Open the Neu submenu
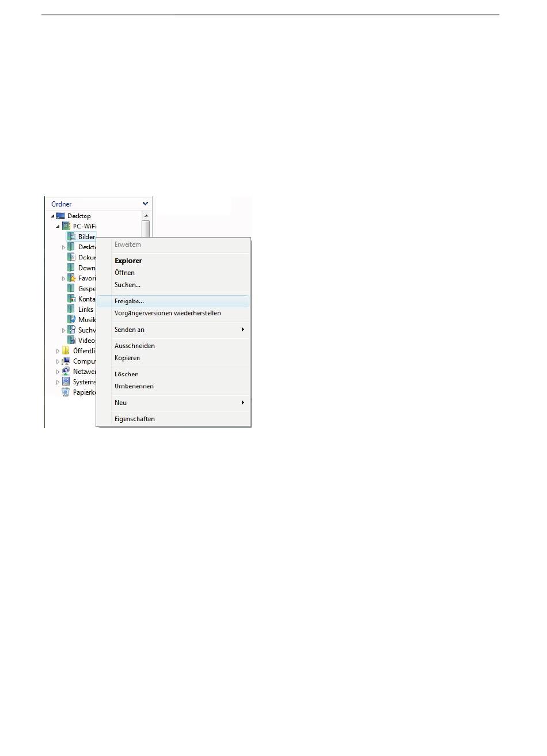 [173, 403]
